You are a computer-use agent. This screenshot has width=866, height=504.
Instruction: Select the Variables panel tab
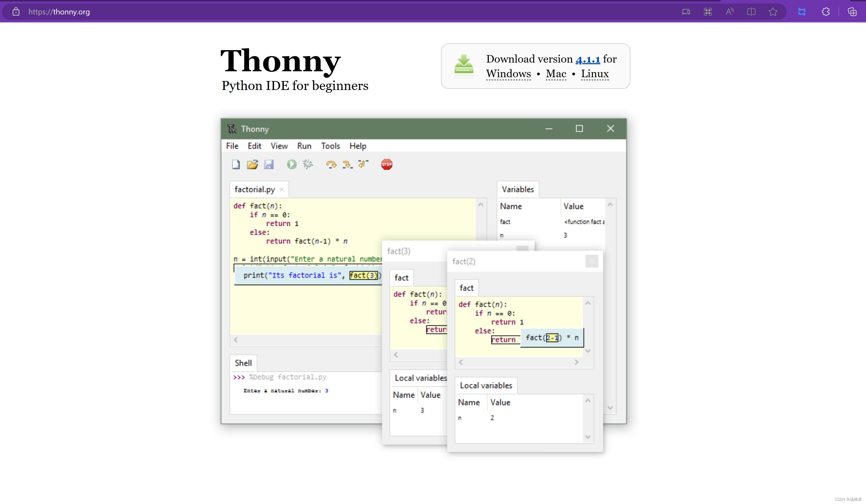pyautogui.click(x=518, y=189)
